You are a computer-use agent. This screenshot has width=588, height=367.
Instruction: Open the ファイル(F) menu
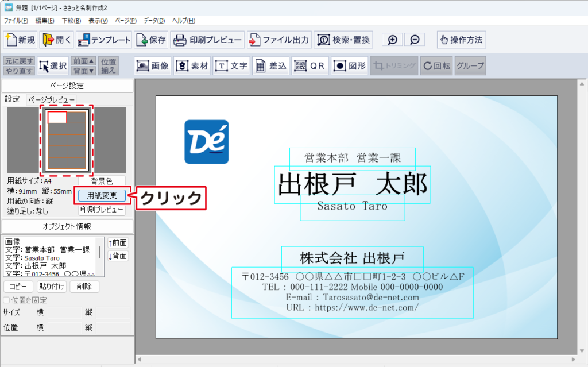point(16,21)
